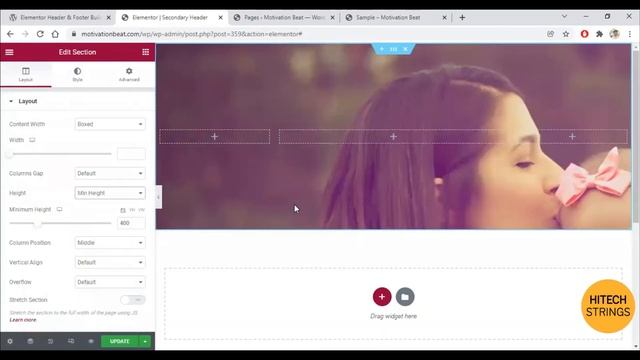Go to the browser home page
This screenshot has width=640, height=360.
55,34
